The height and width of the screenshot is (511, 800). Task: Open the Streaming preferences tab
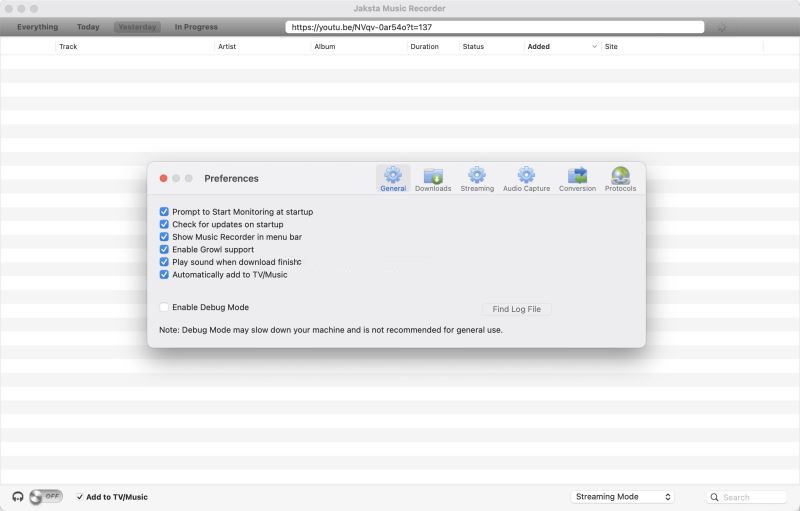tap(477, 179)
